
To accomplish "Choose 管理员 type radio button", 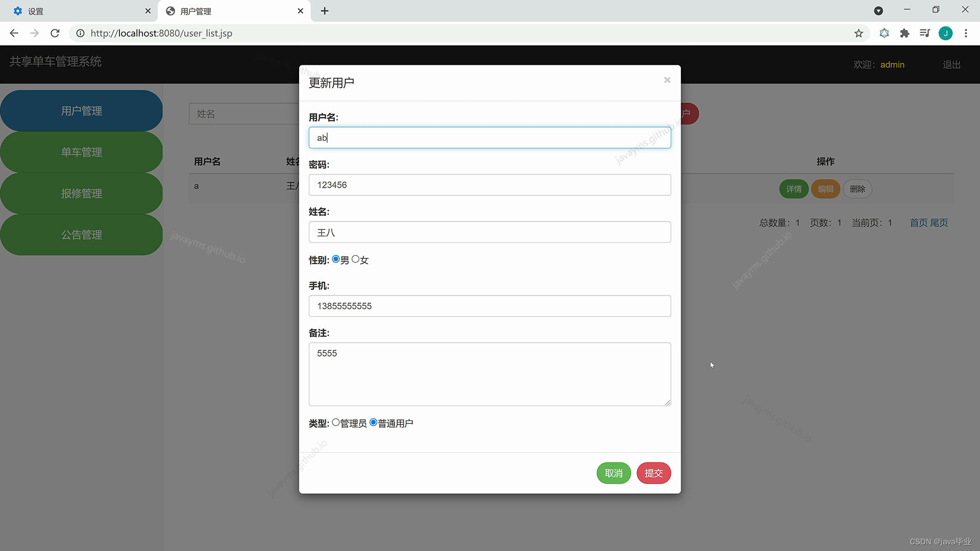I will pos(336,422).
